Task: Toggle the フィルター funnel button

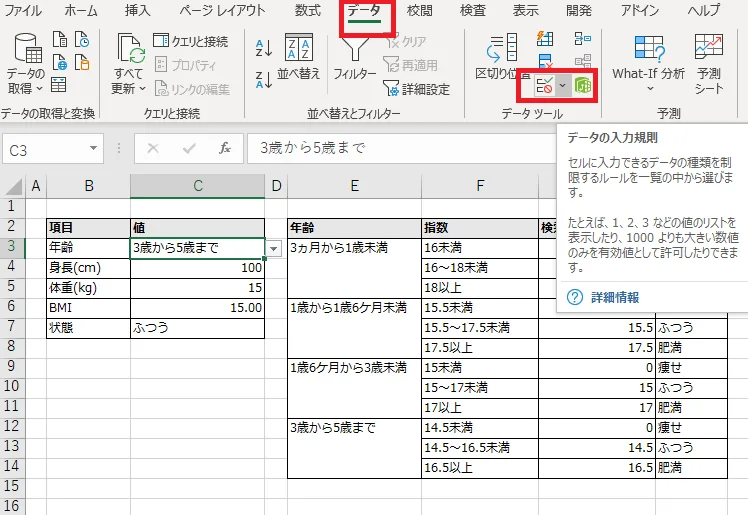Action: pyautogui.click(x=354, y=58)
